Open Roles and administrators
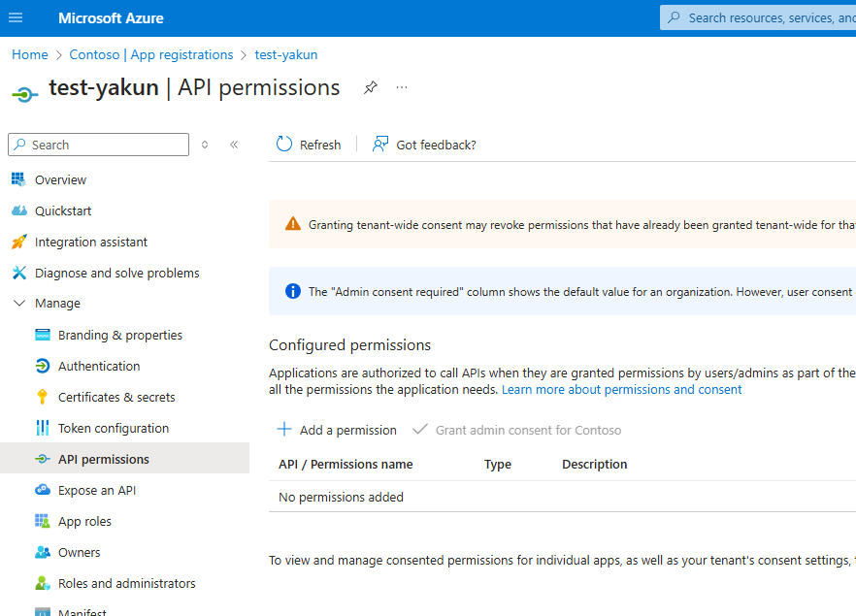The height and width of the screenshot is (616, 856). (x=126, y=584)
